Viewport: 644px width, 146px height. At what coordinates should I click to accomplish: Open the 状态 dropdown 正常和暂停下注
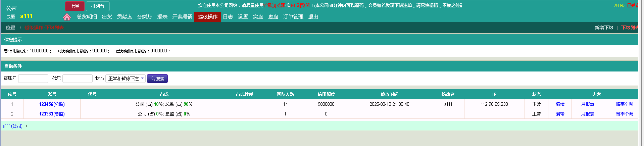[126, 79]
